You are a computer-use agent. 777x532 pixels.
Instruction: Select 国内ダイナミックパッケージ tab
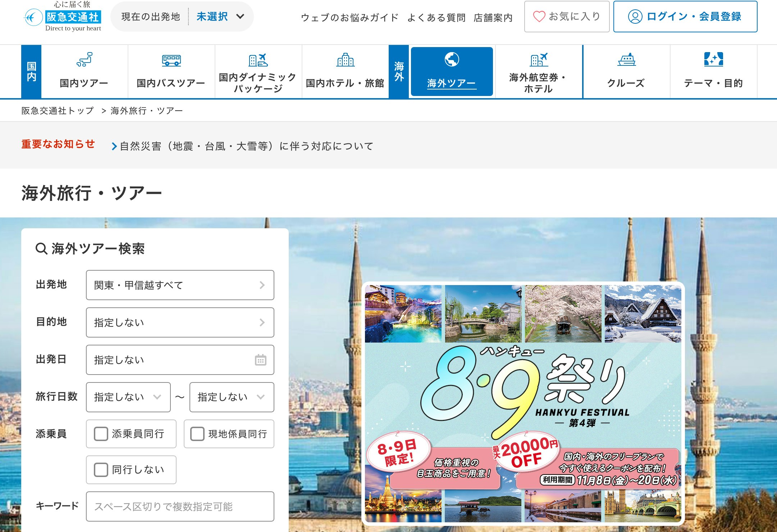tap(258, 72)
